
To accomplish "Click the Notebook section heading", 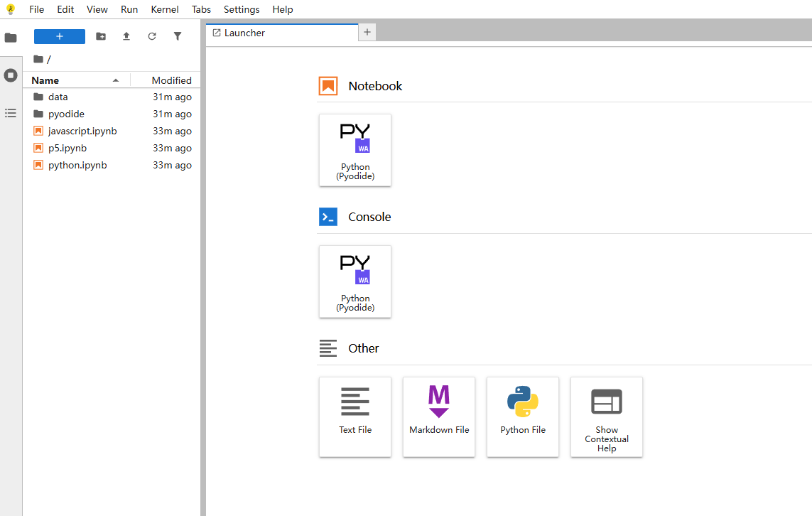I will [375, 86].
